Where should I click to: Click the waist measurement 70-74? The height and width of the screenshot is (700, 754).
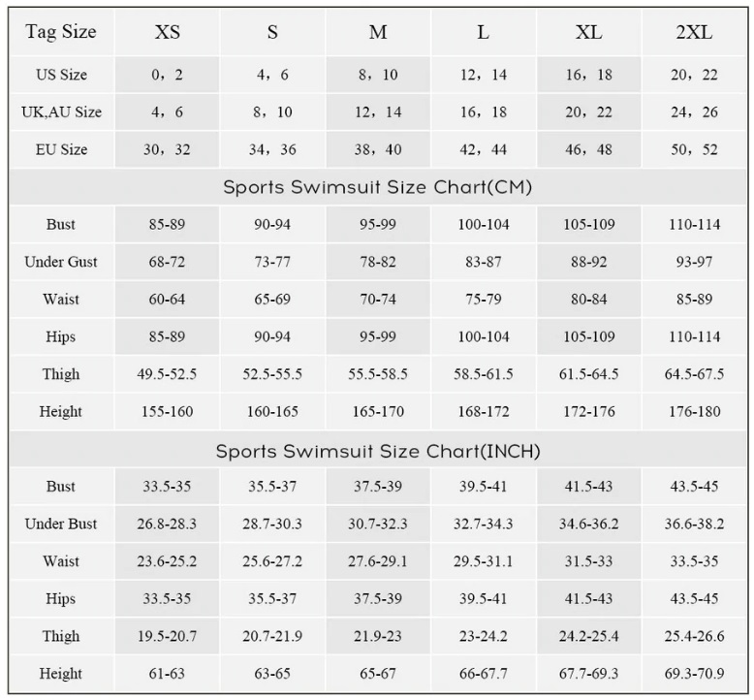[378, 300]
